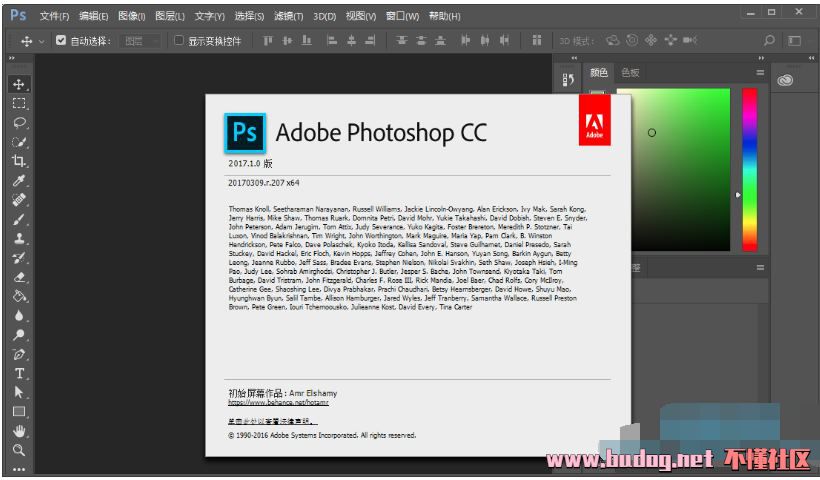Image resolution: width=820 pixels, height=480 pixels.
Task: Select the Lasso tool
Action: (19, 123)
